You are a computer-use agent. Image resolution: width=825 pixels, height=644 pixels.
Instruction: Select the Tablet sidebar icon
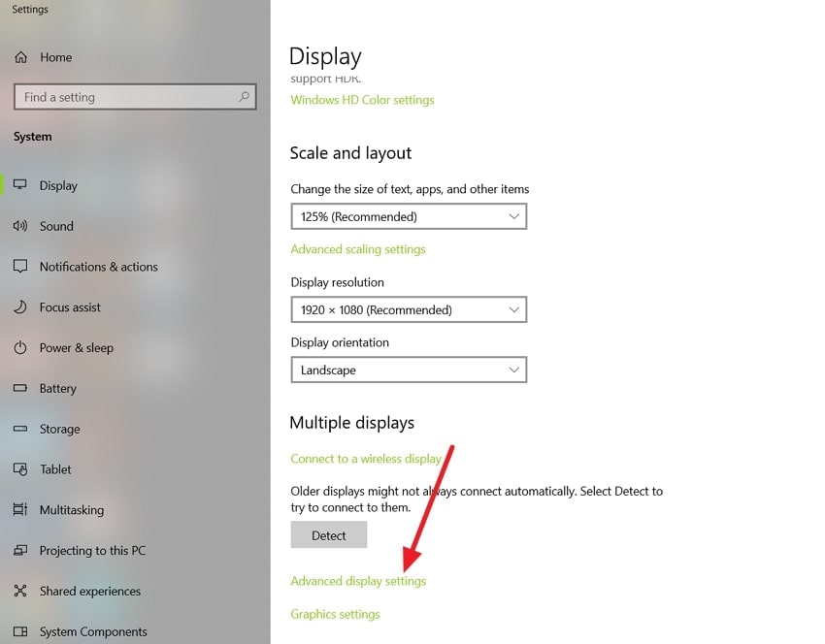(21, 469)
